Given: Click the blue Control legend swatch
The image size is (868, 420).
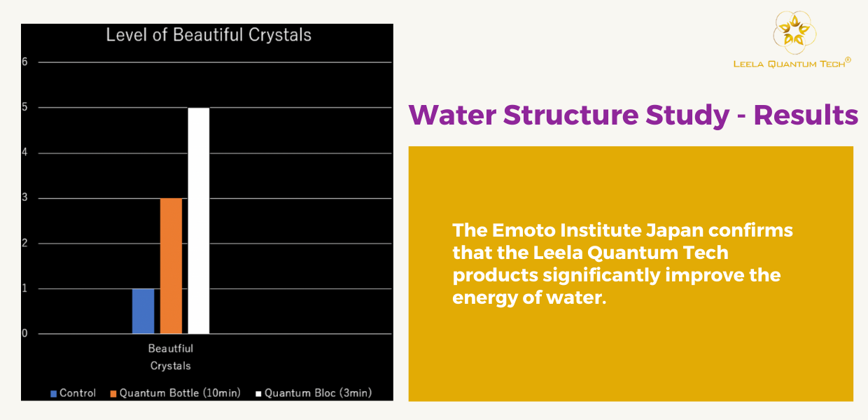Looking at the screenshot, I should click(53, 393).
